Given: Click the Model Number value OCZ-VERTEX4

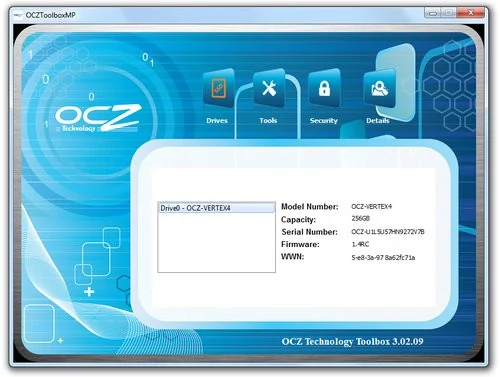Looking at the screenshot, I should [372, 206].
